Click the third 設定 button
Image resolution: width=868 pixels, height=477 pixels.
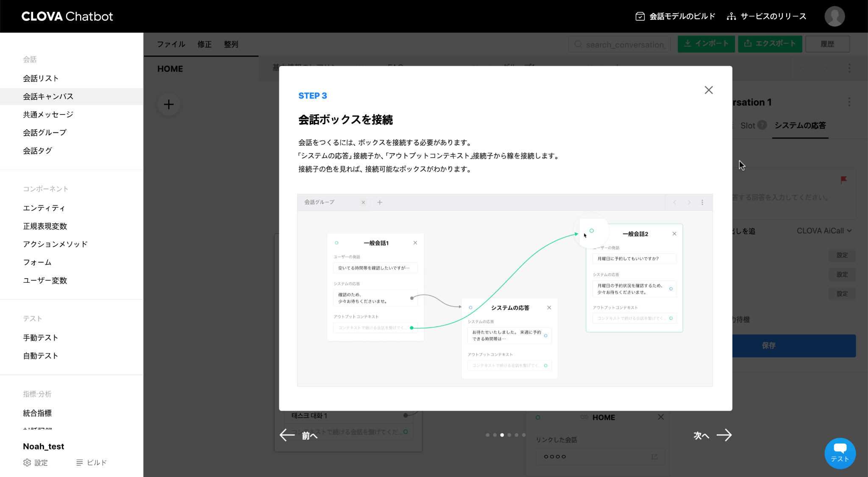point(842,294)
